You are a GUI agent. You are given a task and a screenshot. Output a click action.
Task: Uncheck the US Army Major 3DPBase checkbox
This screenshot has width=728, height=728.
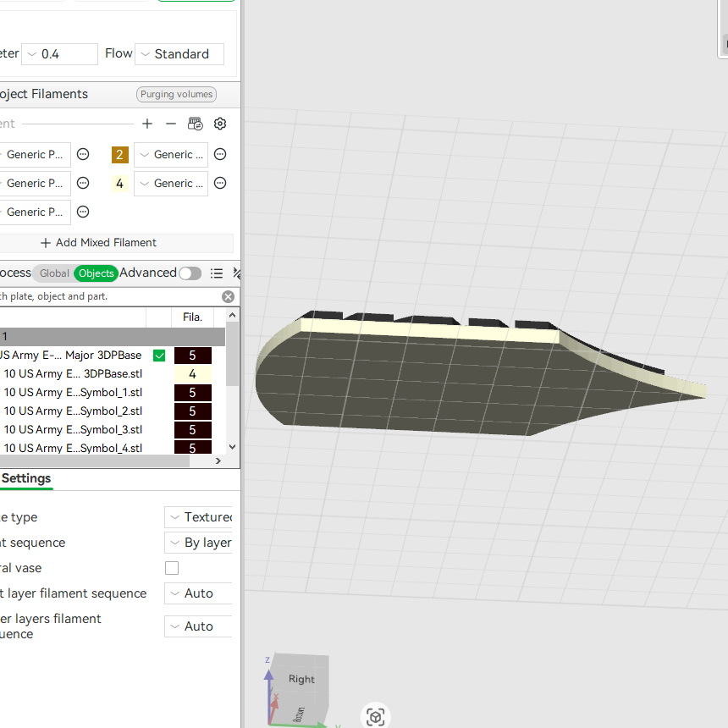pyautogui.click(x=159, y=356)
